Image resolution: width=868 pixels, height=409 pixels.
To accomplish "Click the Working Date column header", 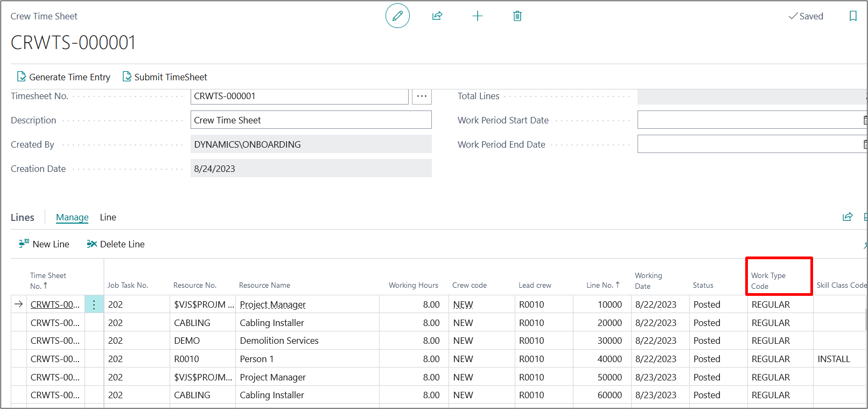I will [648, 280].
